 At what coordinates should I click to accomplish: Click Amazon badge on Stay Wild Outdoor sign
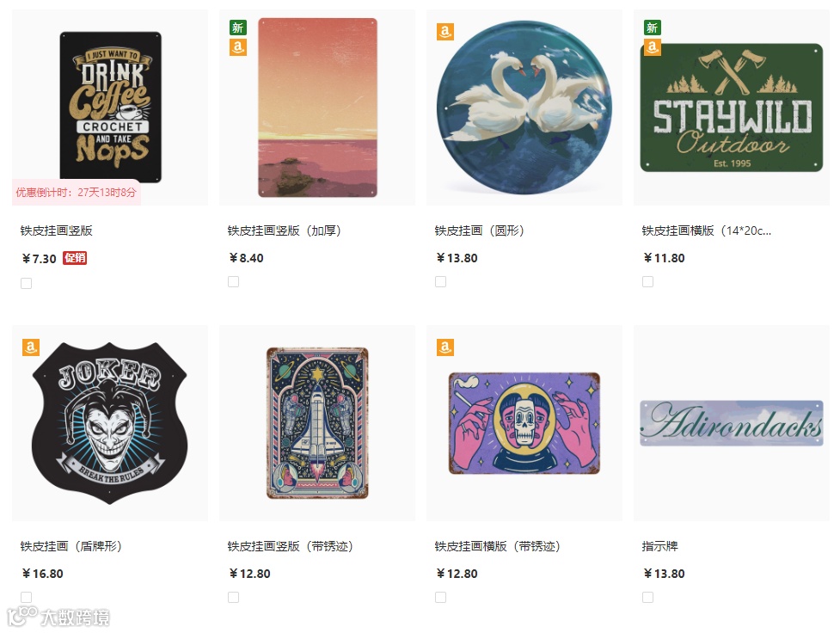point(653,47)
